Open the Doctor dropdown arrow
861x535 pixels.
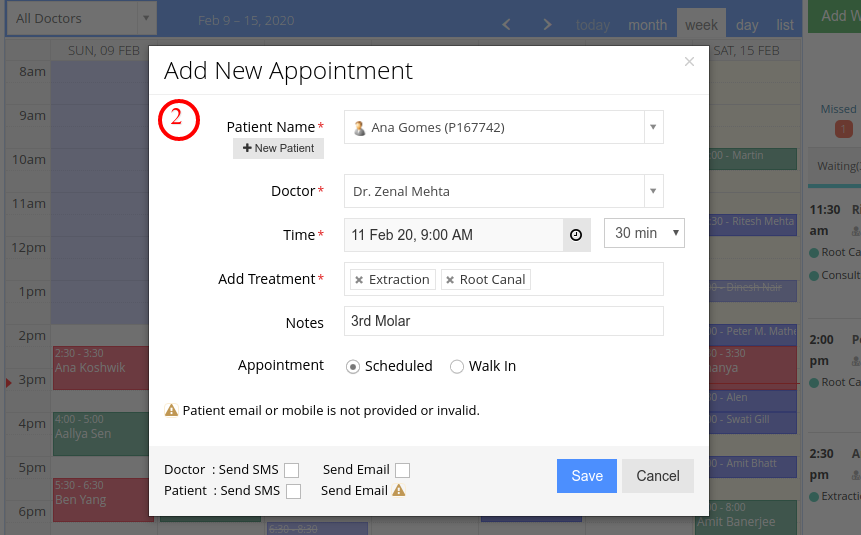[x=653, y=191]
